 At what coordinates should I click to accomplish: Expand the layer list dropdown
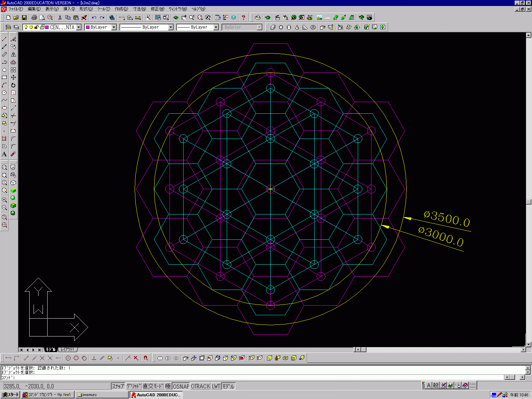79,27
